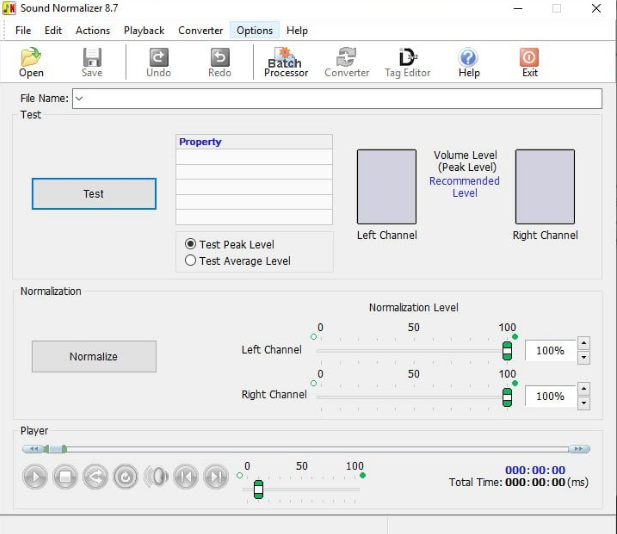Increase Left Channel percentage with up arrow
617x534 pixels.
tap(584, 344)
